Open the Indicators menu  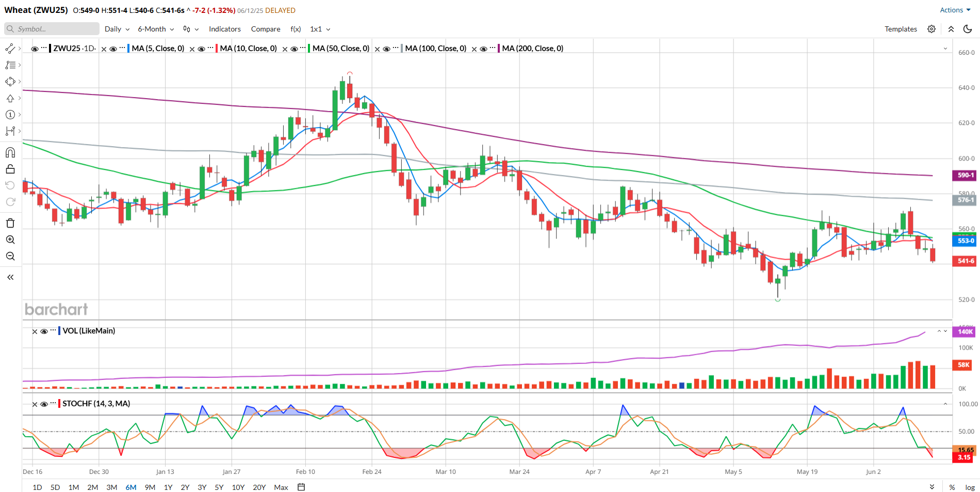click(x=225, y=29)
